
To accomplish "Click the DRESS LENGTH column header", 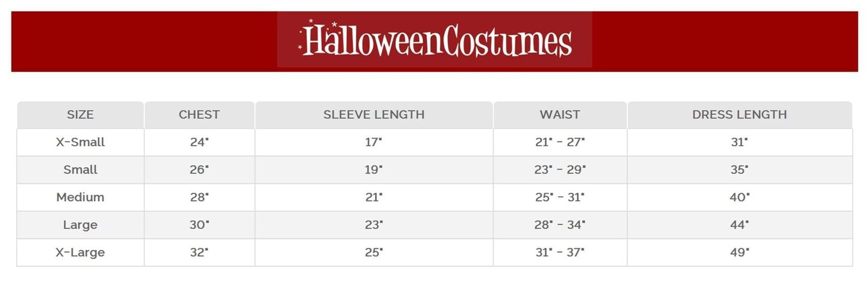I will 739,114.
